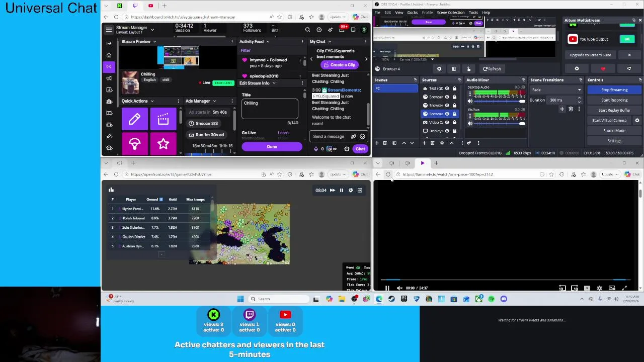The width and height of the screenshot is (644, 362).
Task: Open Twitch dashboard sidebar settings gear
Action: (109, 148)
